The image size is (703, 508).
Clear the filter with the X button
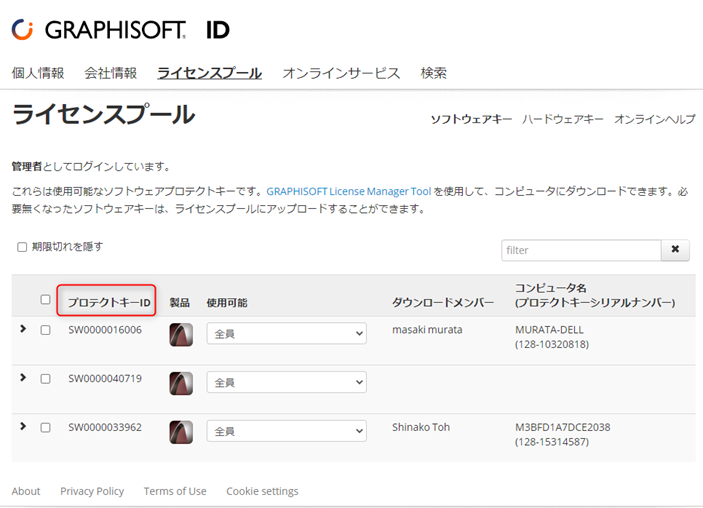(x=675, y=250)
